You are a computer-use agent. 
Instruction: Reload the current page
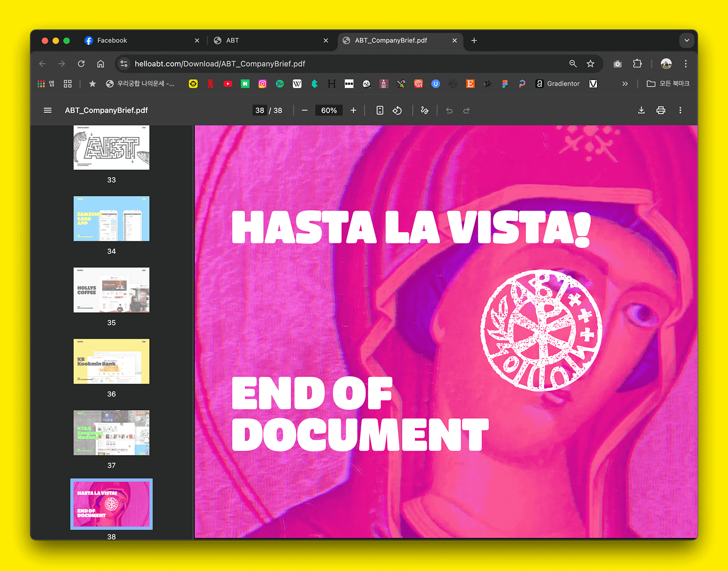pyautogui.click(x=81, y=64)
